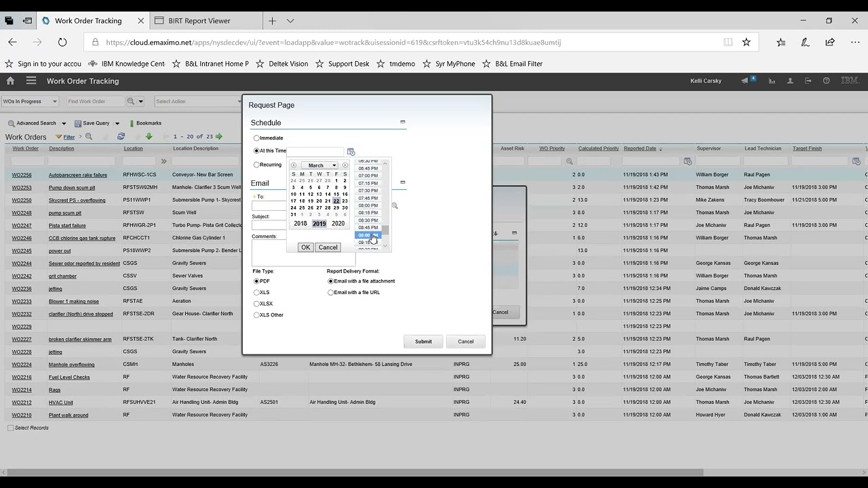This screenshot has width=868, height=488.
Task: Toggle the Select Records checkbox
Action: click(10, 428)
